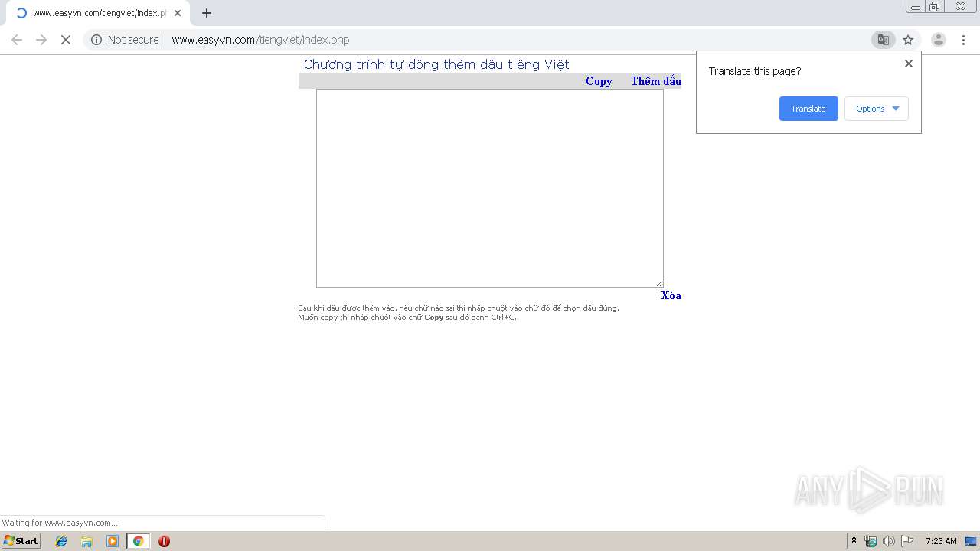Click the translate icon in address bar

(x=883, y=40)
